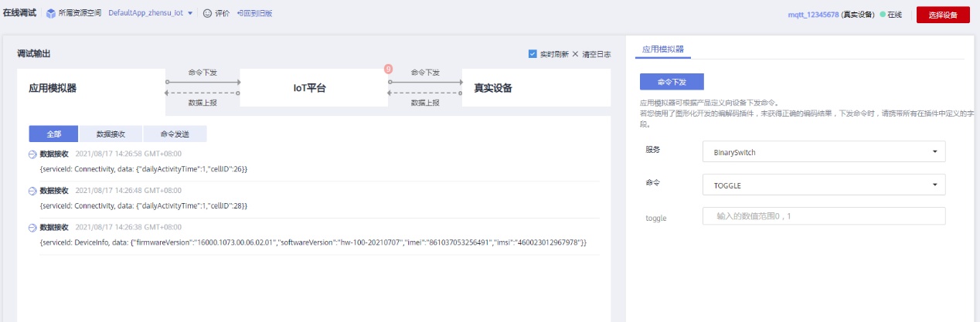
Task: Open the DefaultApp_zhensu_iot resource space dropdown
Action: pos(151,14)
